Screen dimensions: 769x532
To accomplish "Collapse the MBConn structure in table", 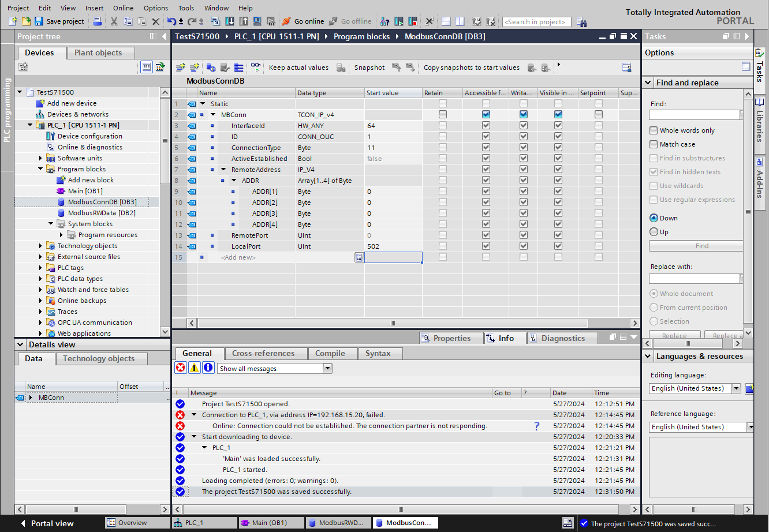I will (213, 115).
